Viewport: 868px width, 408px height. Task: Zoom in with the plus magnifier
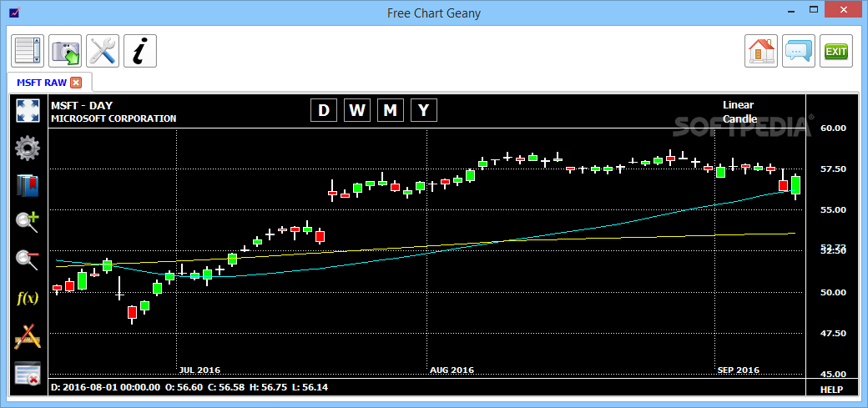tap(28, 223)
